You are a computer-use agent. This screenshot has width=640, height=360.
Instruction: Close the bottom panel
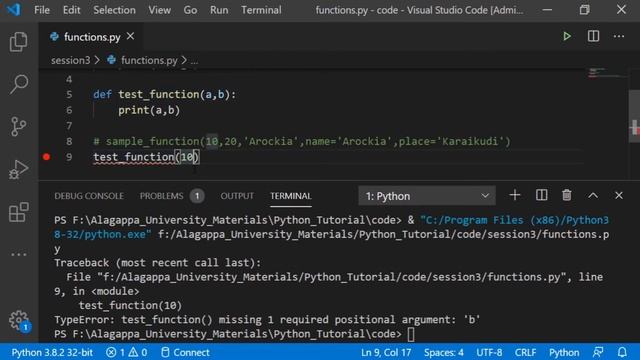(619, 196)
